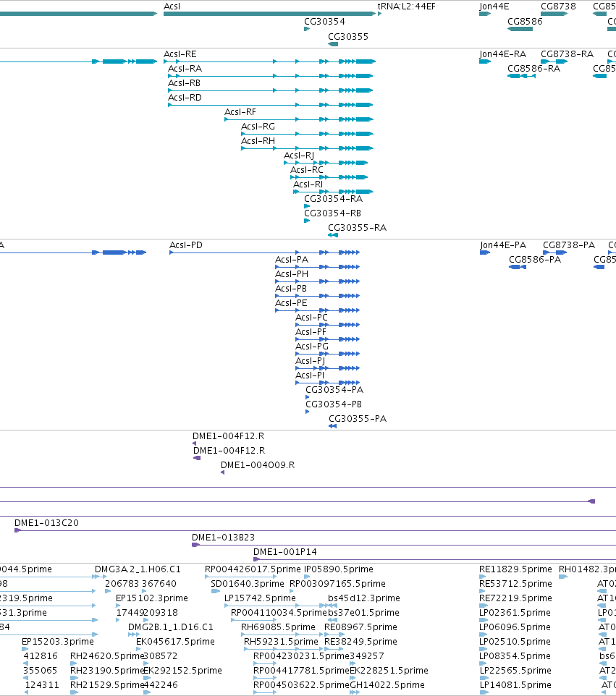This screenshot has width=616, height=696.
Task: Click the Acsl-RI transcript label
Action: [x=308, y=184]
